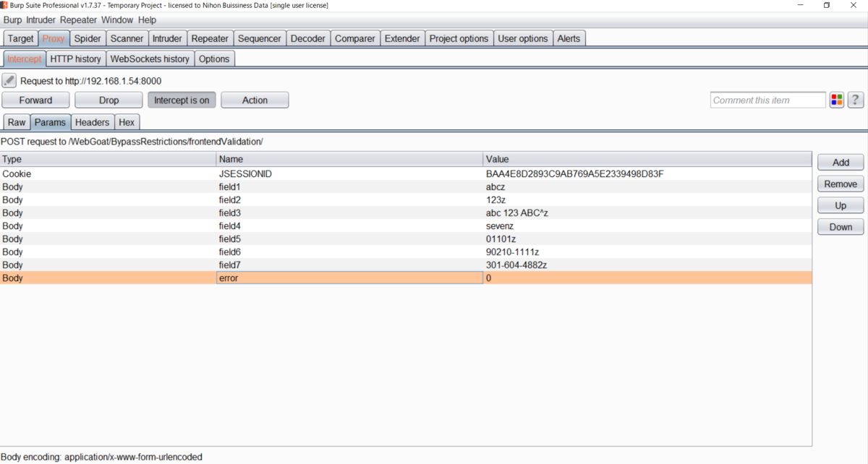
Task: Select the field6 name cell
Action: click(350, 252)
